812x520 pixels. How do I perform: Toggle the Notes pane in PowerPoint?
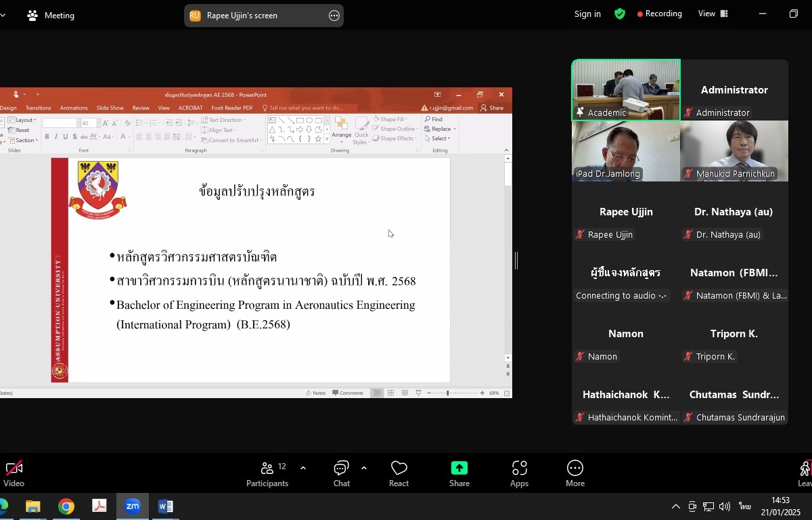(x=315, y=393)
